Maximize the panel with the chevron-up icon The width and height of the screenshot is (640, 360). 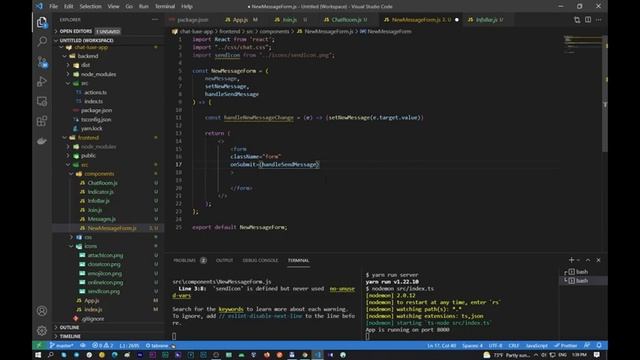(588, 260)
